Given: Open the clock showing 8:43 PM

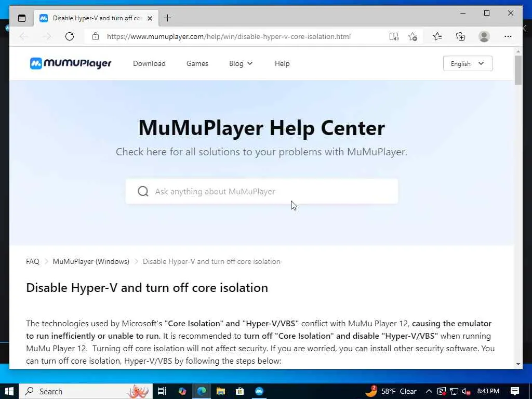Looking at the screenshot, I should (x=488, y=391).
